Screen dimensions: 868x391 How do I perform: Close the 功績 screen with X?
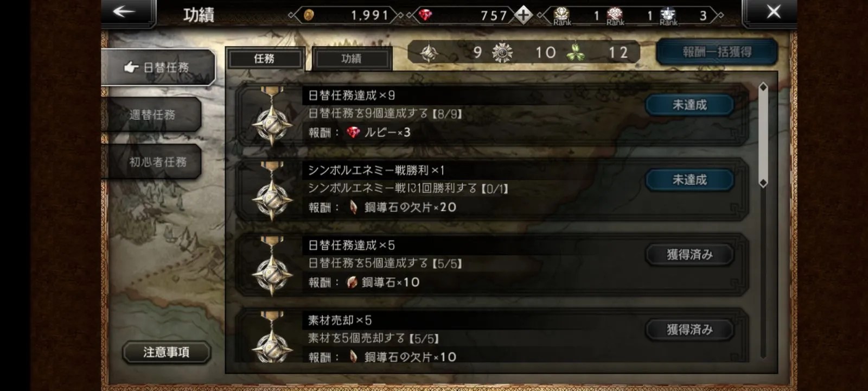tap(774, 12)
